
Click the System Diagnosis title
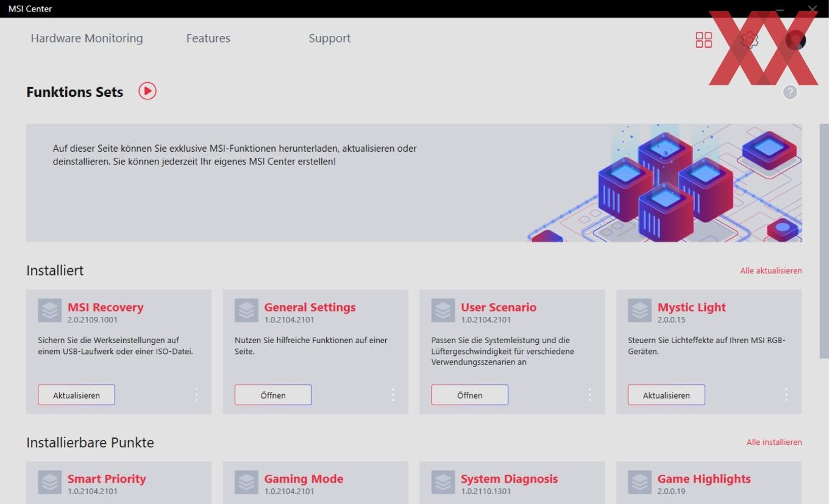(x=510, y=479)
